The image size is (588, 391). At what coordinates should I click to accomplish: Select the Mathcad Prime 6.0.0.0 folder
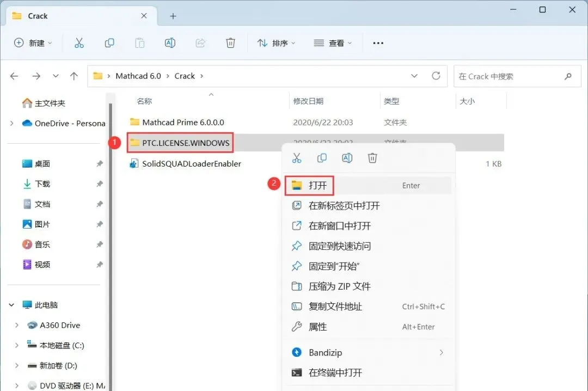tap(177, 123)
